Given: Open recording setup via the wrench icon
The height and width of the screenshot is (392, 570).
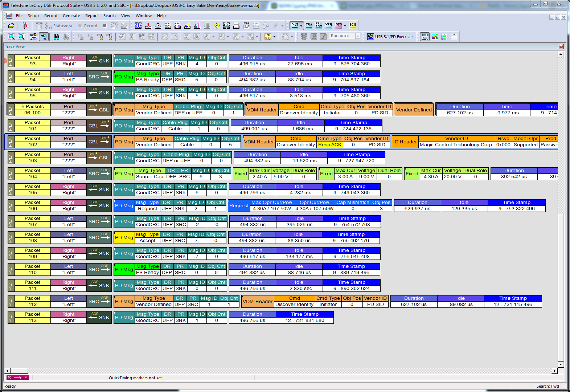Looking at the screenshot, I should point(25,26).
